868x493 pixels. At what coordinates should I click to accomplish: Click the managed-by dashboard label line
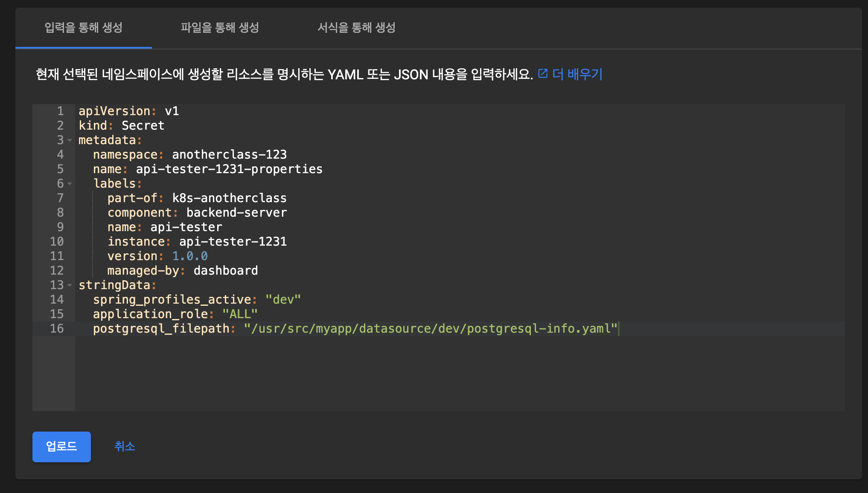point(183,271)
